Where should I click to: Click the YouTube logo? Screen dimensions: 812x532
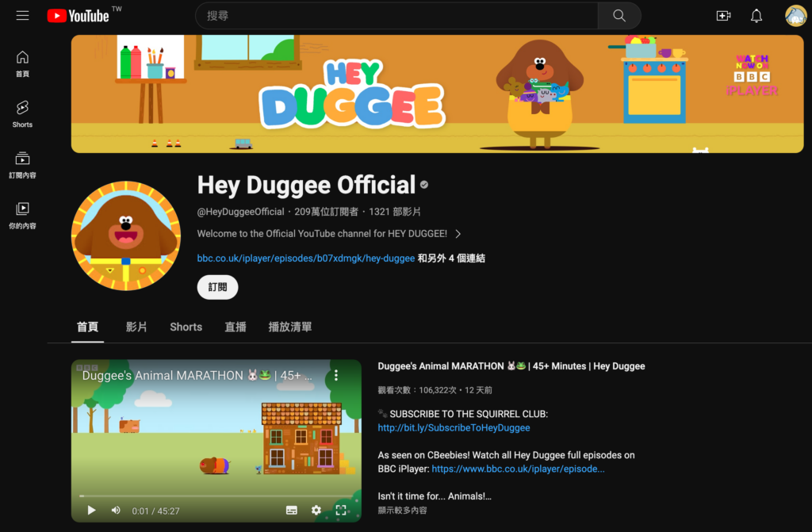pos(78,16)
